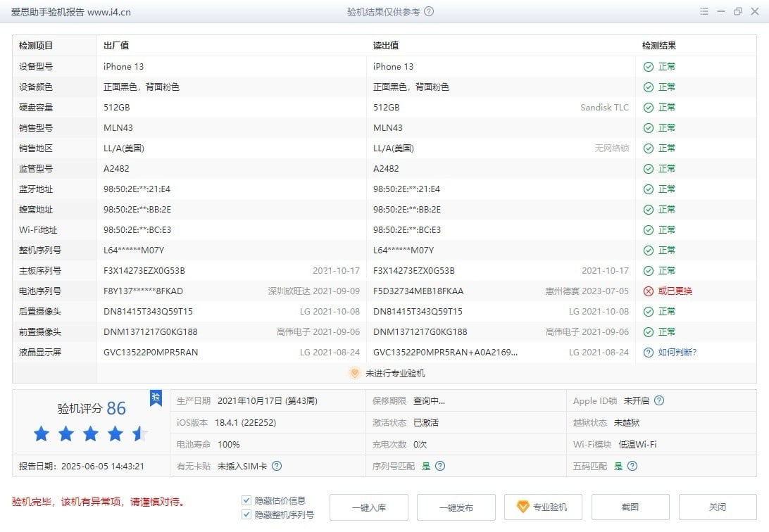Click the 验 blue badge ribbon

pyautogui.click(x=156, y=398)
